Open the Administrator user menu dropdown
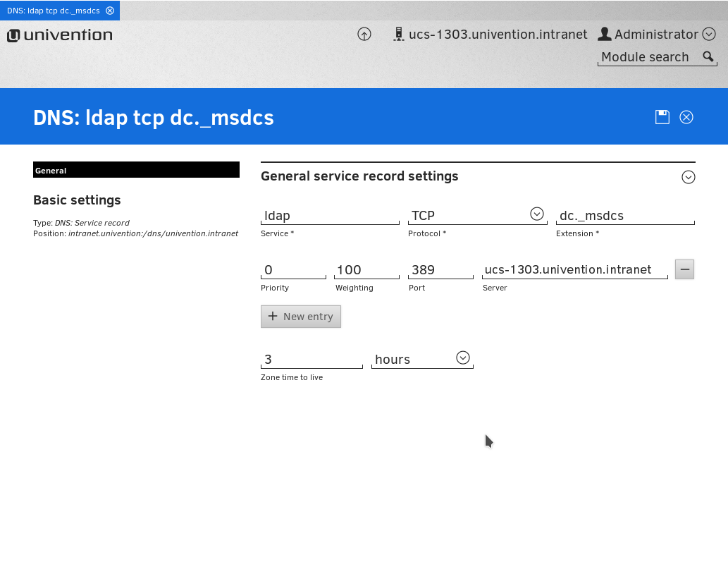 [x=709, y=34]
